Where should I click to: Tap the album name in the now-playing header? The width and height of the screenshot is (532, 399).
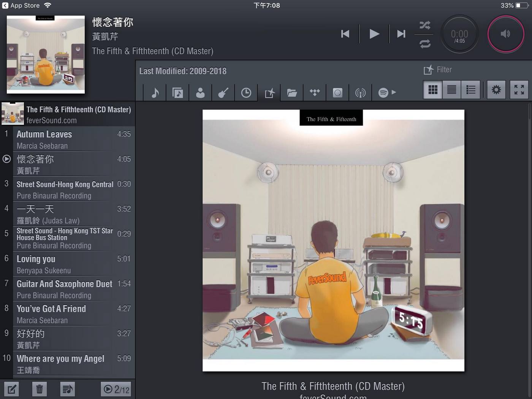tap(153, 51)
